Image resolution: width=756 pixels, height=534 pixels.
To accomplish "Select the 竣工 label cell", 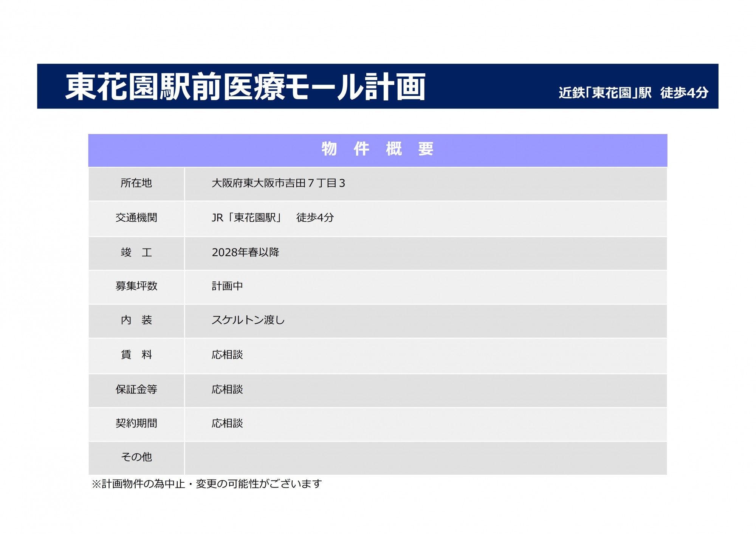I will click(x=136, y=252).
